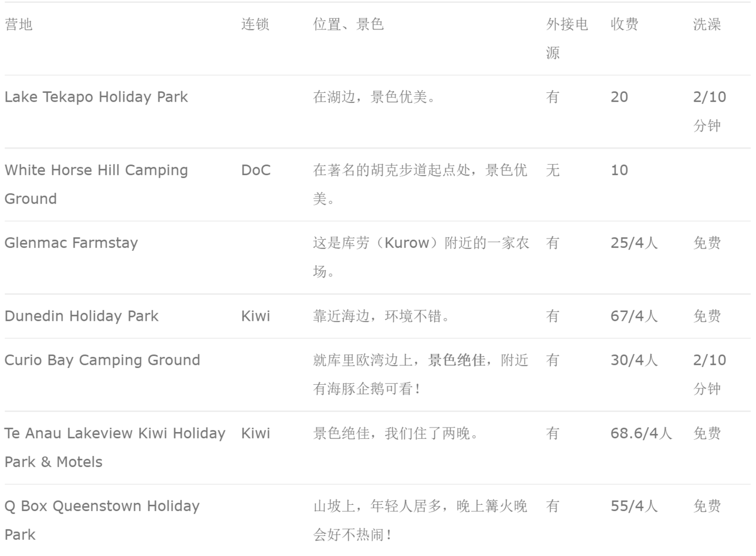
Task: Click the Kurow farm description text
Action: (x=421, y=257)
